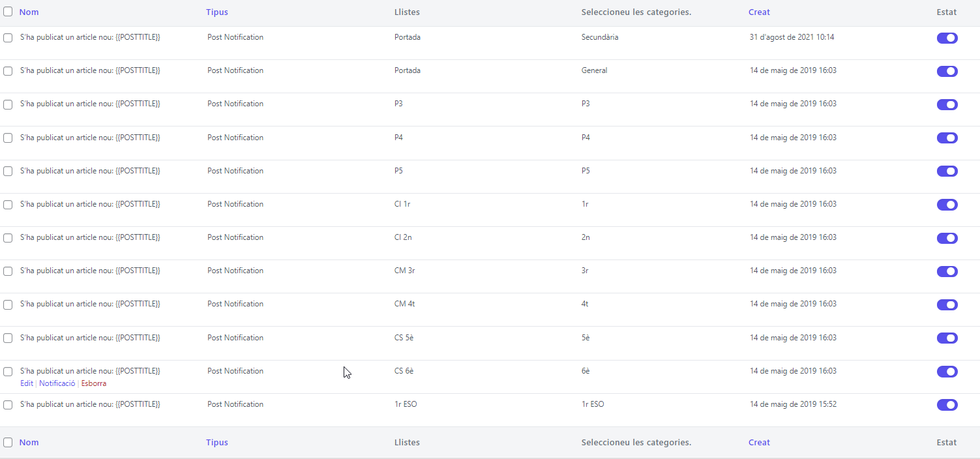This screenshot has width=980, height=459.
Task: Disable the P3 list notification toggle
Action: point(947,104)
